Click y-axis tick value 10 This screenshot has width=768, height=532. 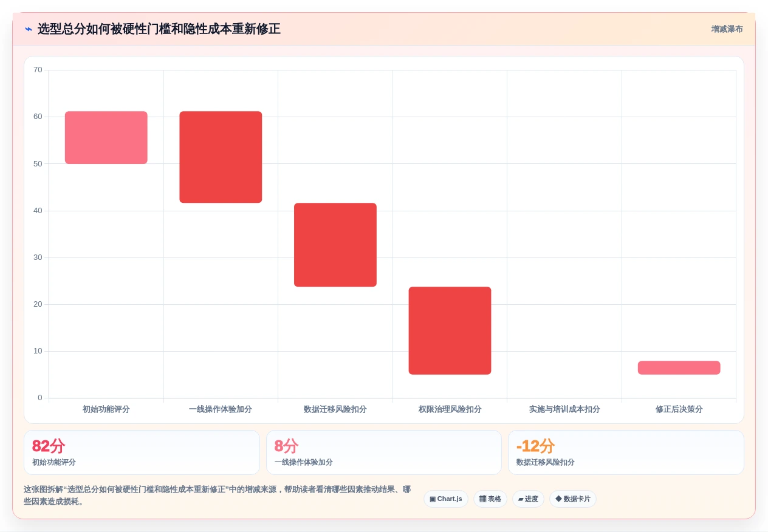(38, 350)
